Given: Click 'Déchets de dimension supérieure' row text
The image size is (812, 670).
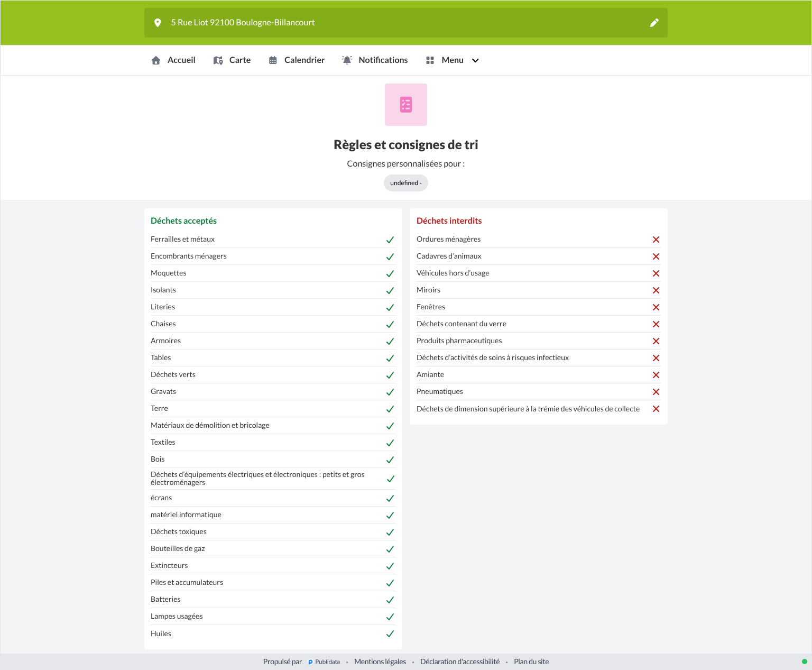Looking at the screenshot, I should tap(528, 409).
